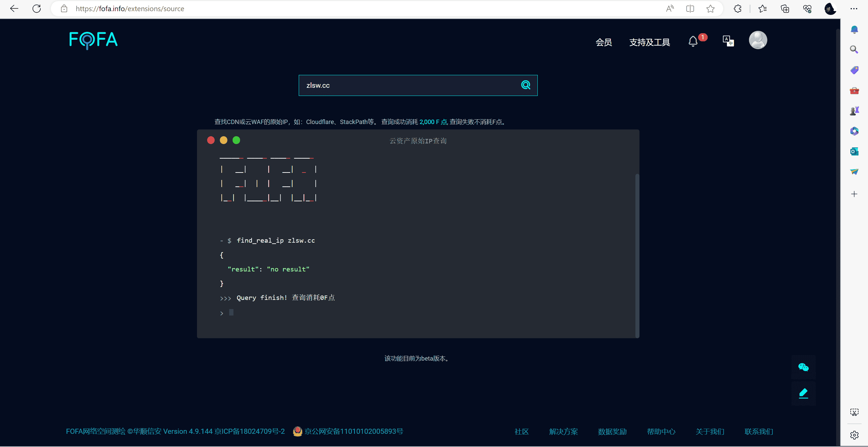Image resolution: width=868 pixels, height=447 pixels.
Task: Click the feedback pencil floating icon
Action: tap(803, 393)
